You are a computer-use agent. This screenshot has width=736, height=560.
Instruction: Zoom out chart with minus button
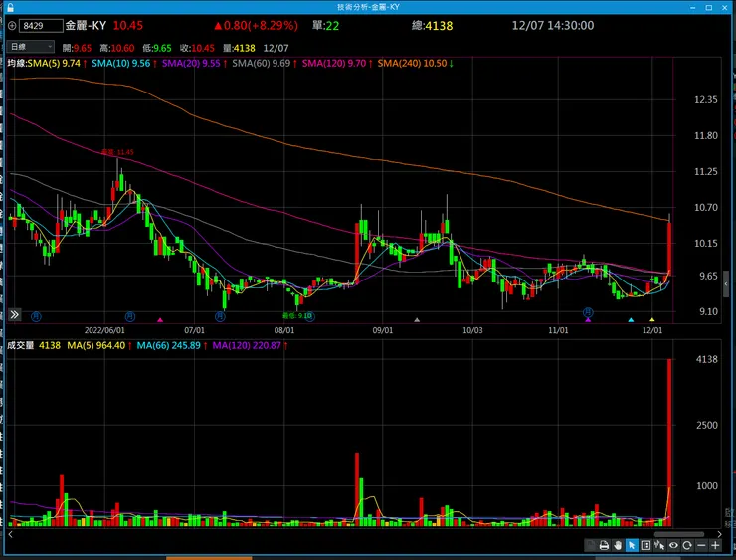pyautogui.click(x=701, y=545)
